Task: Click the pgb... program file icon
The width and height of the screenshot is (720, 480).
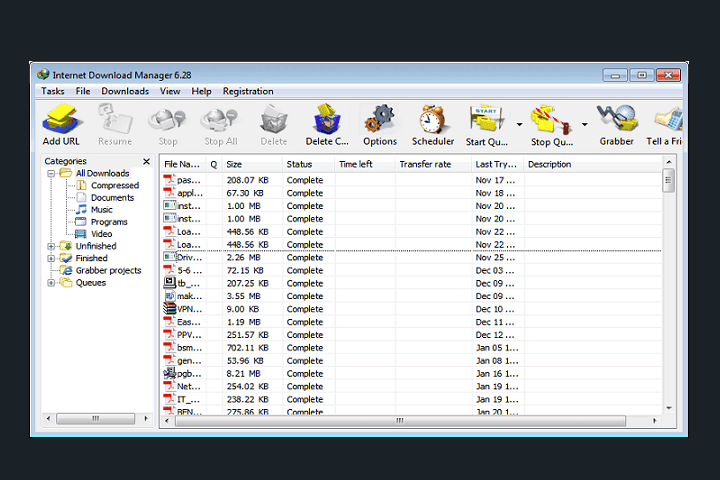Action: click(169, 373)
